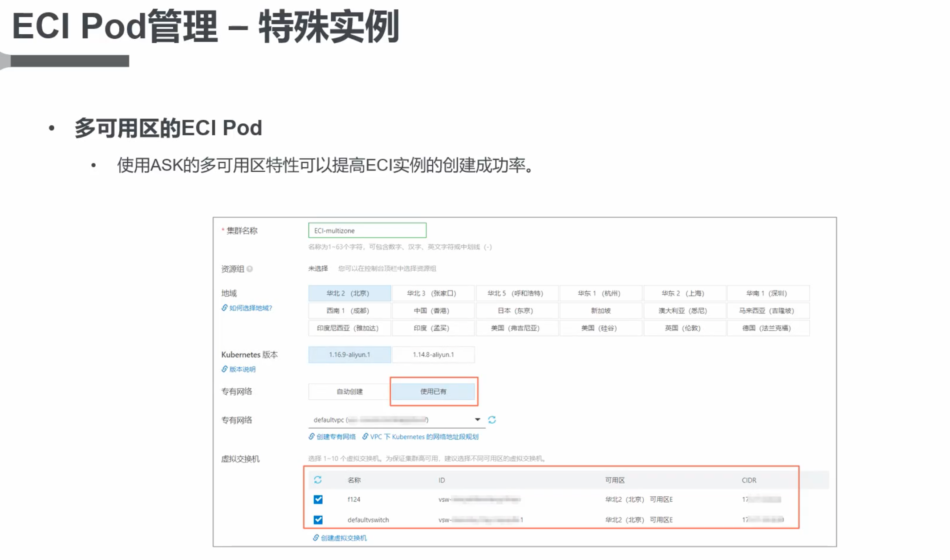Click the ID column header
Screen dimensions: 950x560
[x=442, y=480]
